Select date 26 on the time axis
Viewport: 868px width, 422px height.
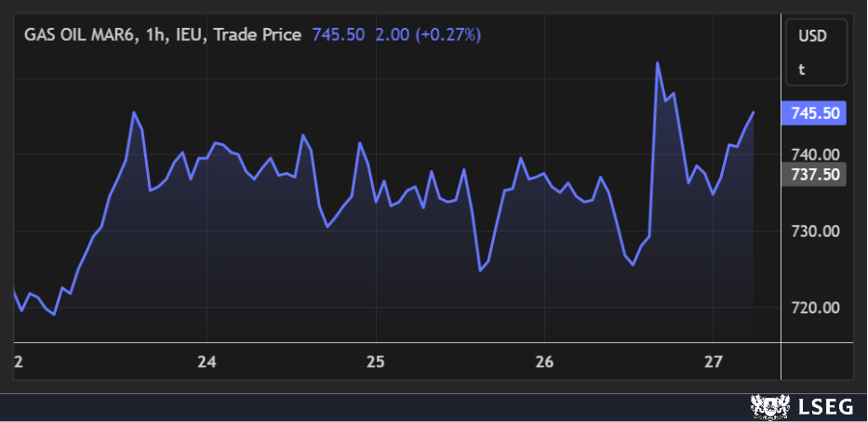pos(545,362)
